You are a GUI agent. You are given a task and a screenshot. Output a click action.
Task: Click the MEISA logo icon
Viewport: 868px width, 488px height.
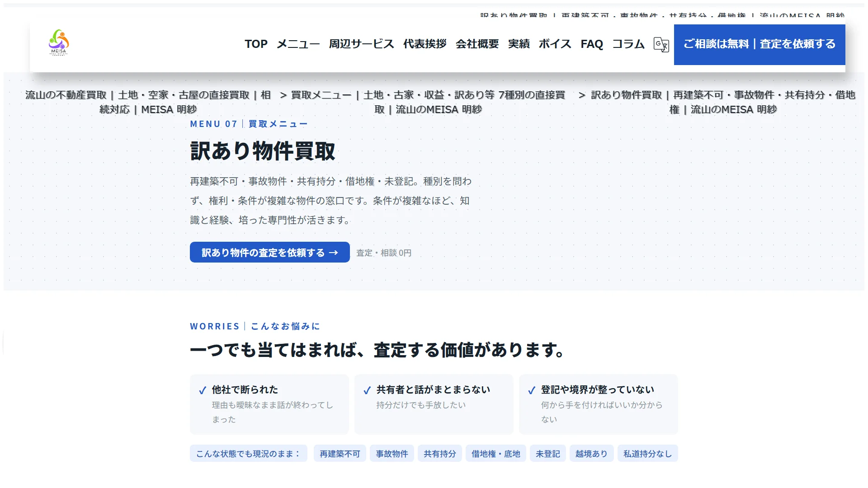pyautogui.click(x=59, y=42)
